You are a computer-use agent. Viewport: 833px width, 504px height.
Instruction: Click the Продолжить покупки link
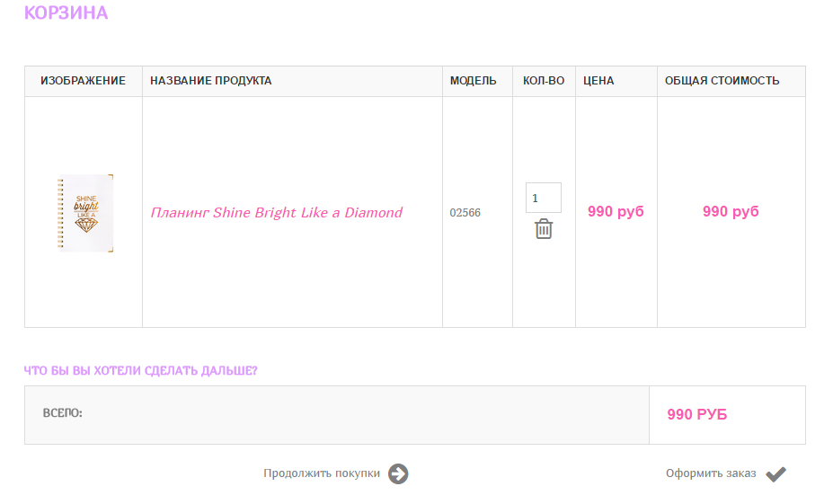point(322,473)
